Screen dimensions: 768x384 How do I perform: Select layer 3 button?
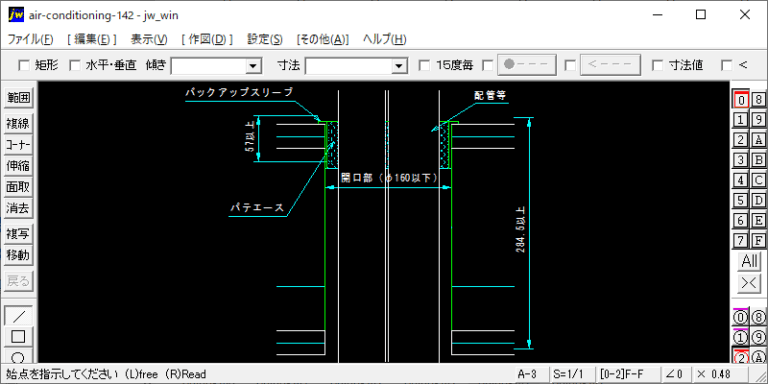coord(741,160)
